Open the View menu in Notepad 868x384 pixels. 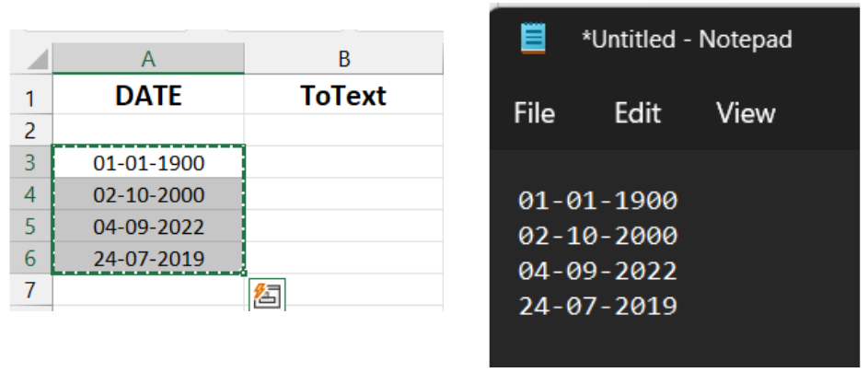(x=746, y=113)
